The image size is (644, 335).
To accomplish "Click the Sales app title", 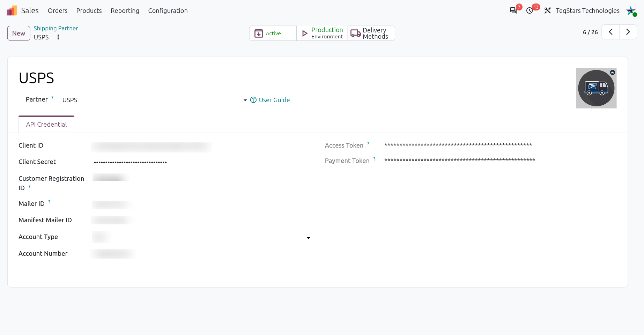I will pos(30,11).
